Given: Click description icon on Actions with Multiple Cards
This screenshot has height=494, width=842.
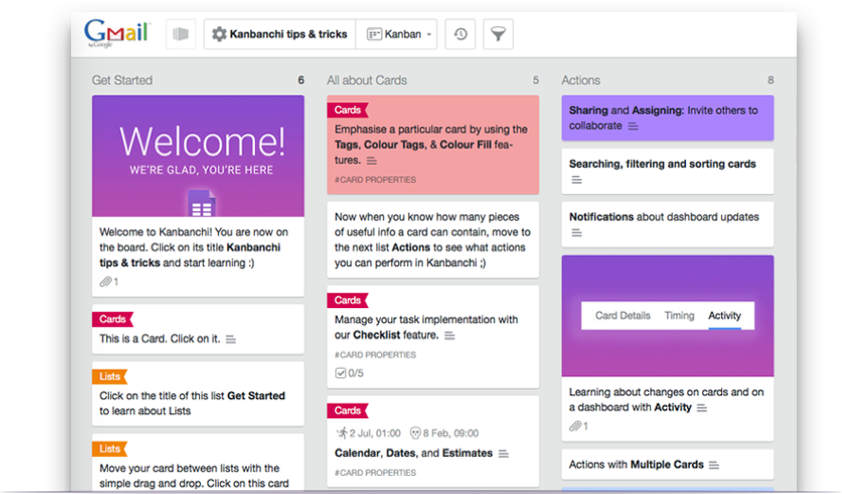Looking at the screenshot, I should 714,465.
